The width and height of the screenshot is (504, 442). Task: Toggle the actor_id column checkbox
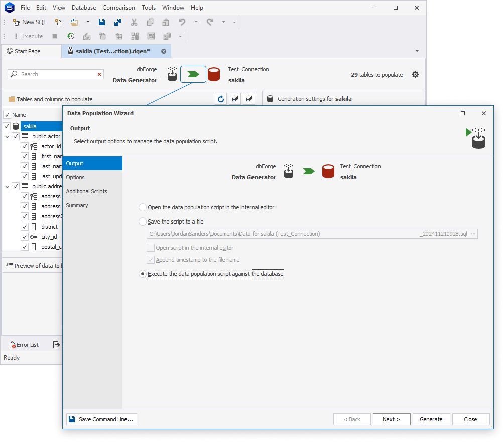(x=25, y=146)
